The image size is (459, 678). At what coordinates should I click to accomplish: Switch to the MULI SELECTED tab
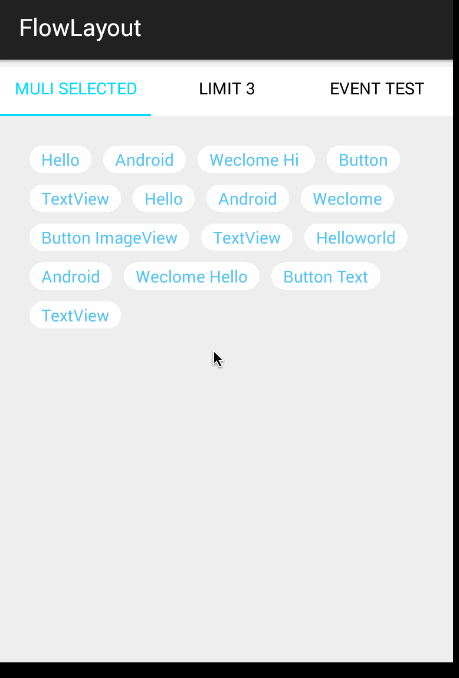click(x=76, y=89)
